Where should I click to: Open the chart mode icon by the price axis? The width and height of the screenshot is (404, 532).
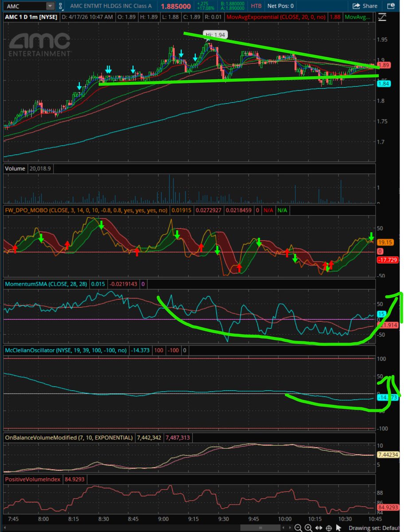pyautogui.click(x=383, y=18)
